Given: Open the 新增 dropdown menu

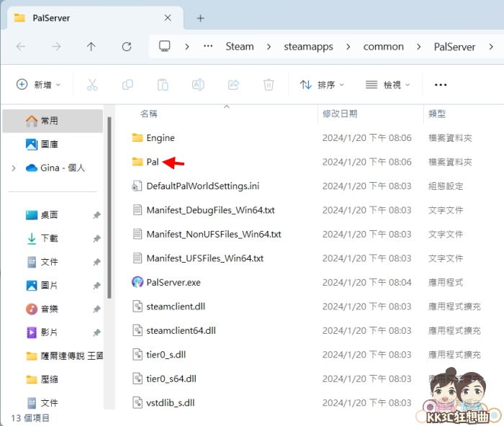Looking at the screenshot, I should point(39,85).
